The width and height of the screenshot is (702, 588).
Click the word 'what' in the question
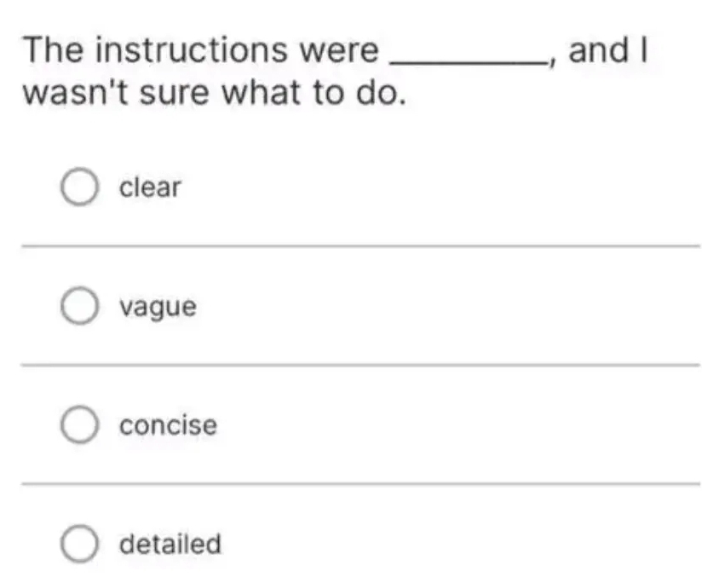[x=262, y=92]
